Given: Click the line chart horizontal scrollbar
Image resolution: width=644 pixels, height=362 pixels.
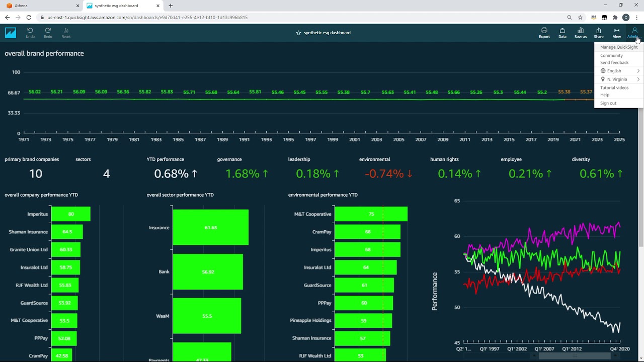Looking at the screenshot, I should [575, 355].
